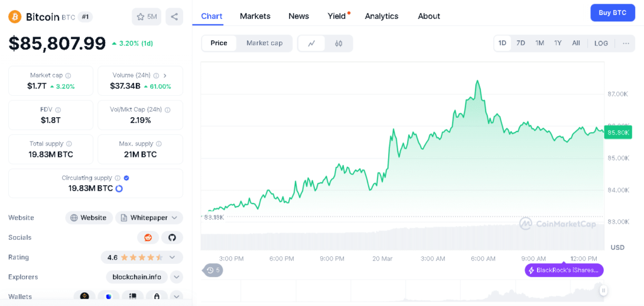
Task: Click Vol/Mkt Cap (24h) info icon
Action: (167, 110)
